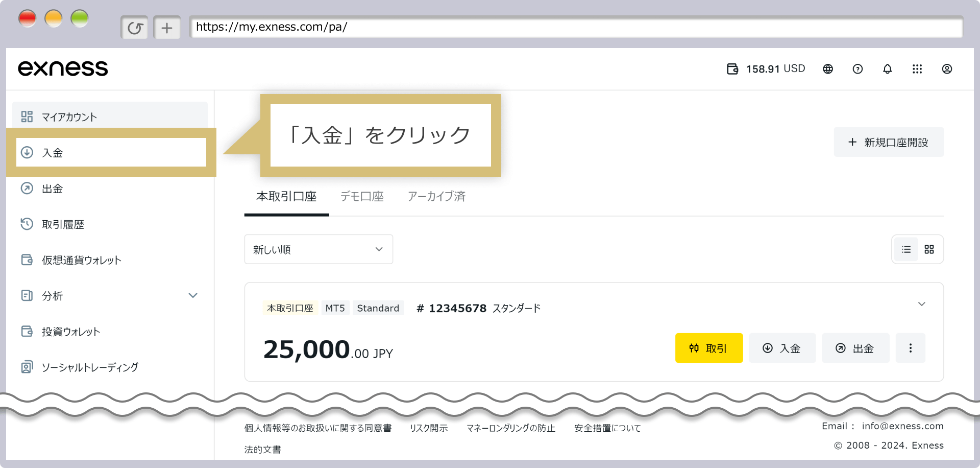Open language selector globe icon

click(x=828, y=69)
